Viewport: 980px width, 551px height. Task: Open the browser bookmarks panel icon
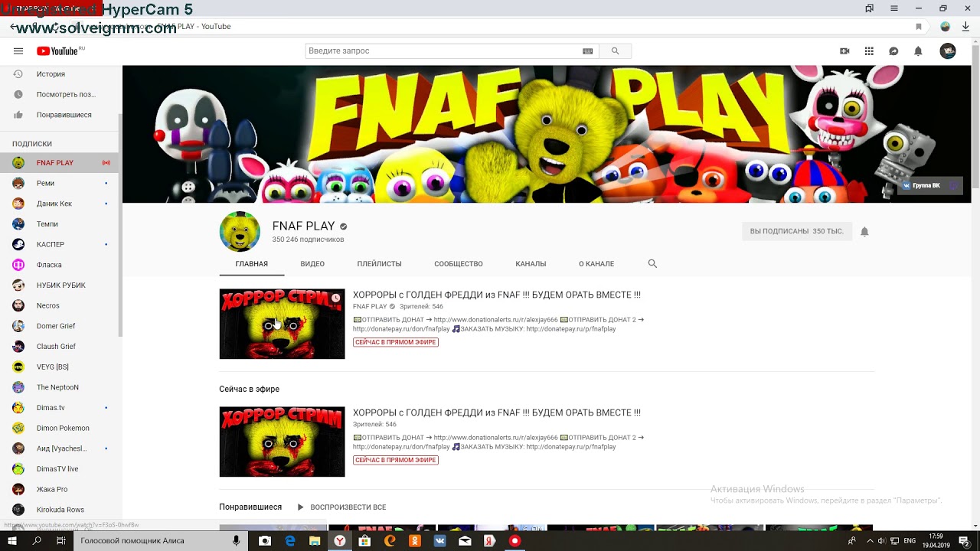(869, 8)
